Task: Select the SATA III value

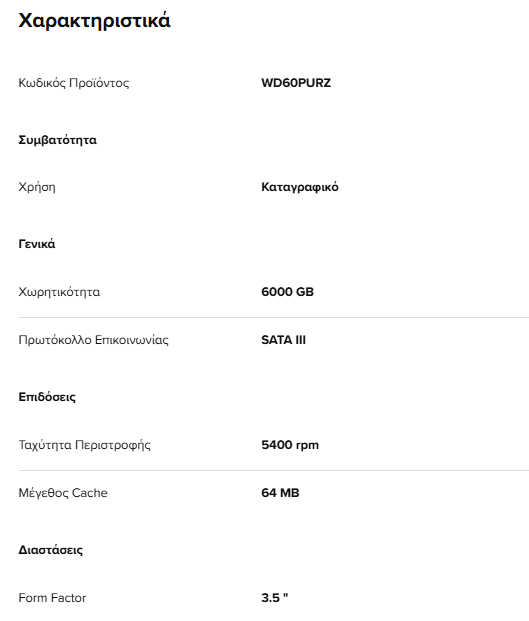Action: [x=284, y=340]
